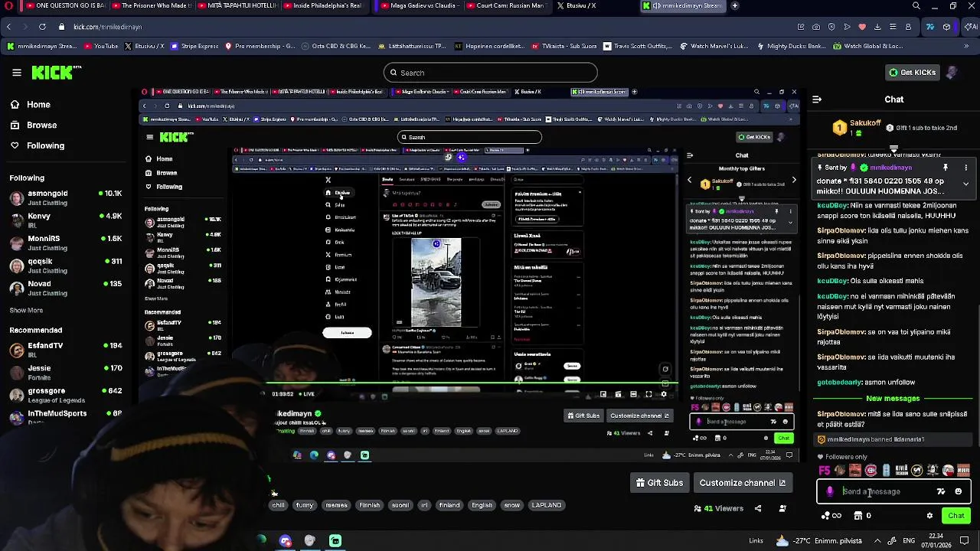Open grossgore recommended channel
Viewport: 980px width, 551px height.
(x=65, y=395)
